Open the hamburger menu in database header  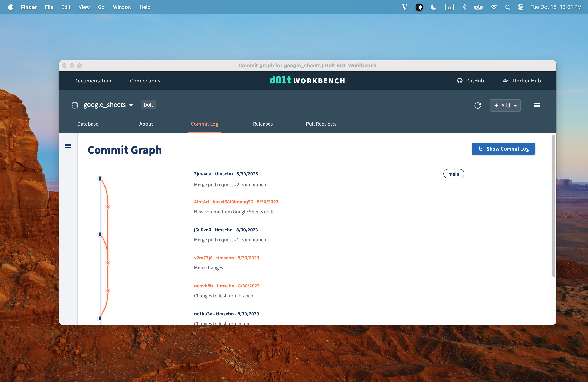tap(537, 105)
